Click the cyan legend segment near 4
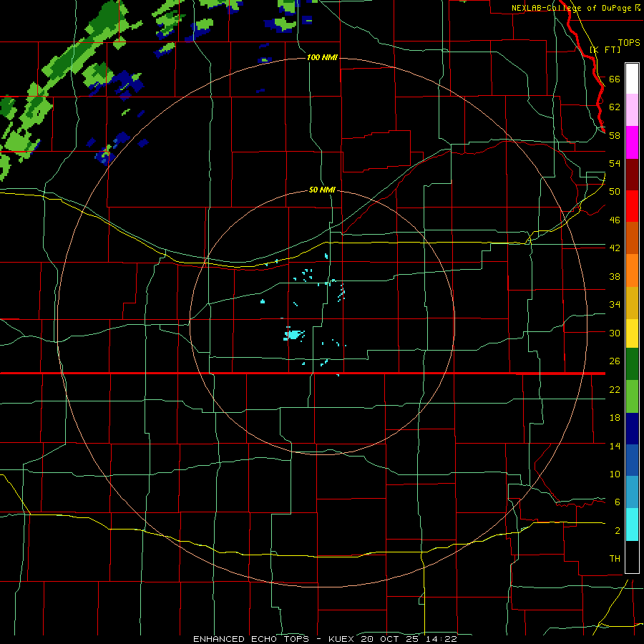The image size is (644, 644). pyautogui.click(x=632, y=525)
